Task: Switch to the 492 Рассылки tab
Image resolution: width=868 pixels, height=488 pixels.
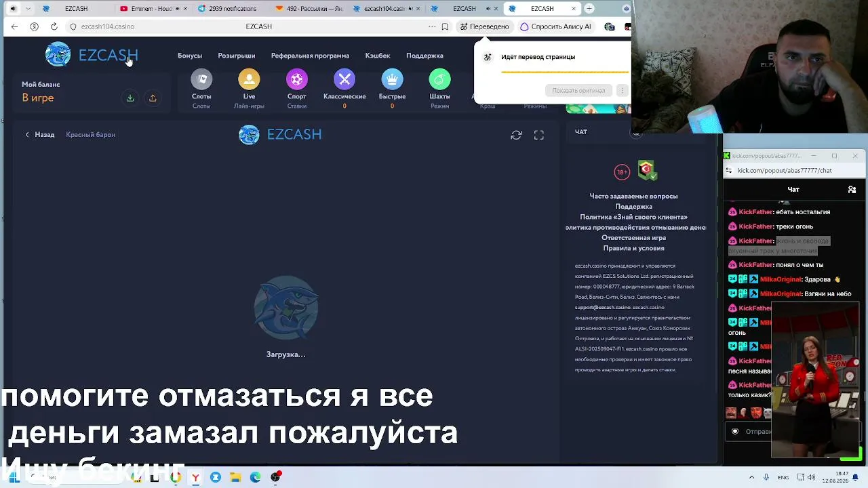Action: tap(310, 9)
